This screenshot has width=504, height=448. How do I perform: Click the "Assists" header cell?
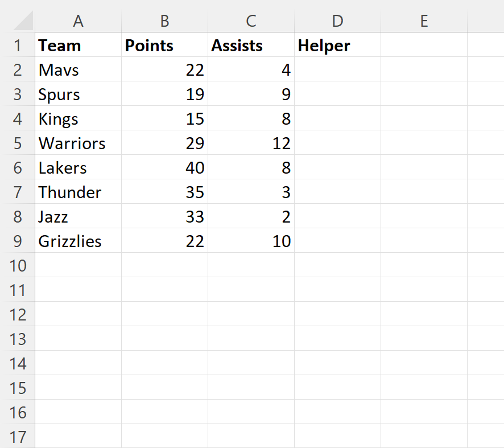pyautogui.click(x=251, y=46)
